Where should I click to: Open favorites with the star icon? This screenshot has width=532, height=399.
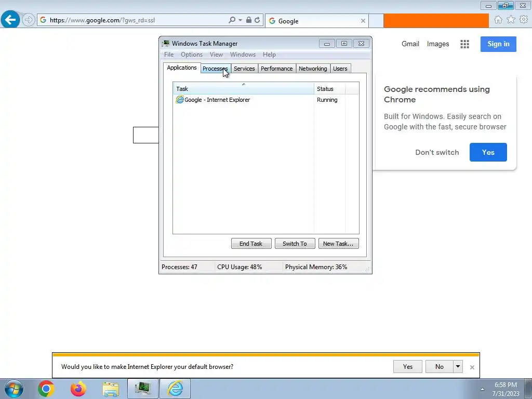point(511,20)
